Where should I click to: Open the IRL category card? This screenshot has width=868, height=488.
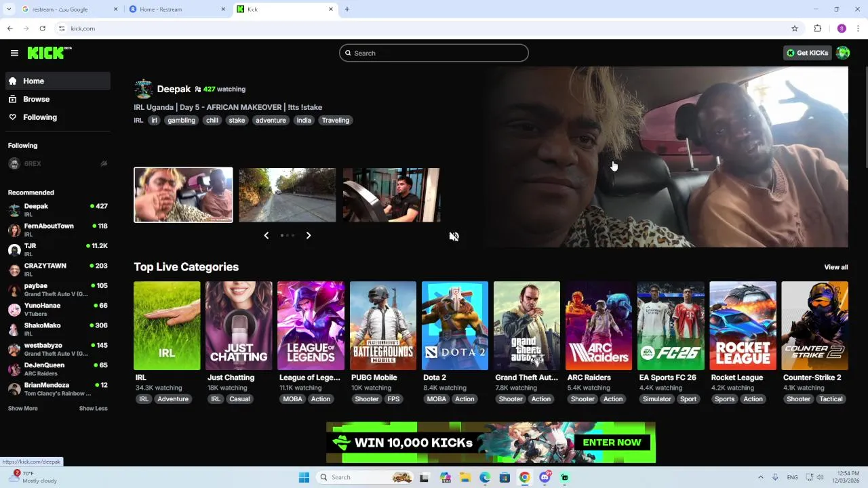pyautogui.click(x=167, y=326)
